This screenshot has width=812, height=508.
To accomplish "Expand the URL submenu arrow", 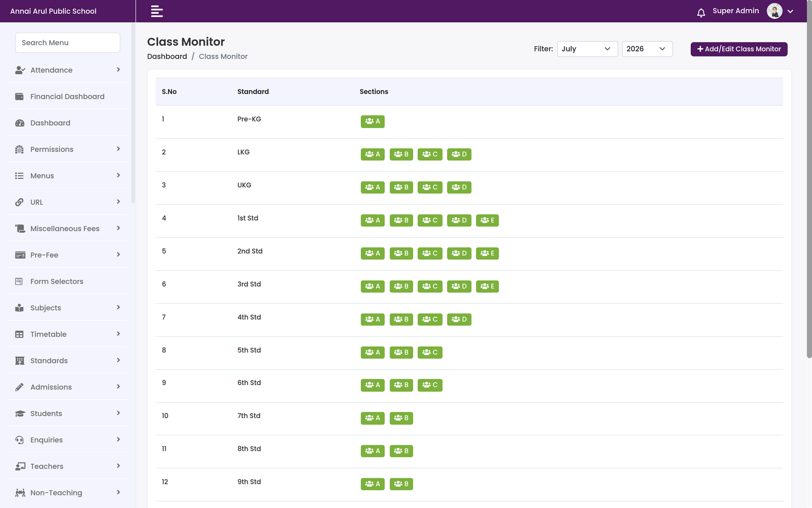I will 118,202.
